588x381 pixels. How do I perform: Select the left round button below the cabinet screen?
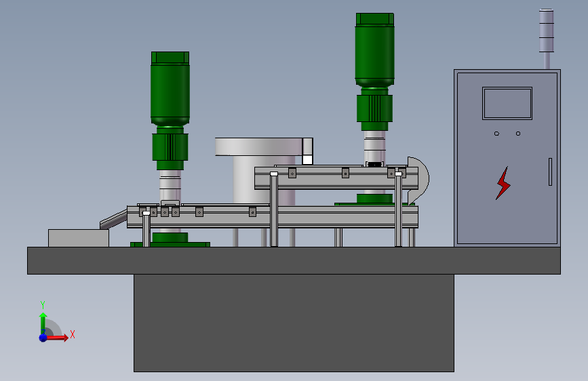[x=496, y=134]
